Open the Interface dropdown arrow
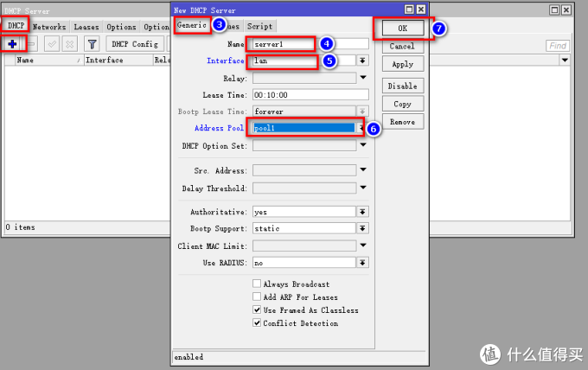 [x=362, y=61]
